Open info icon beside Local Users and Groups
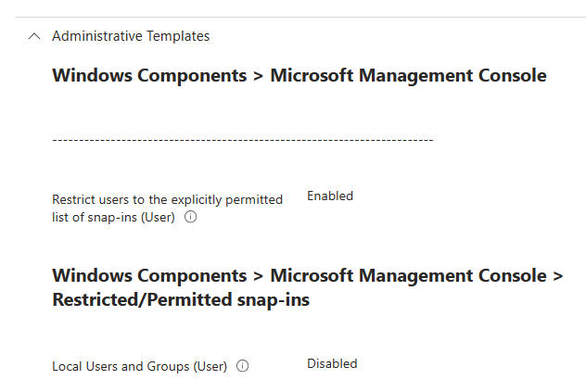 243,366
